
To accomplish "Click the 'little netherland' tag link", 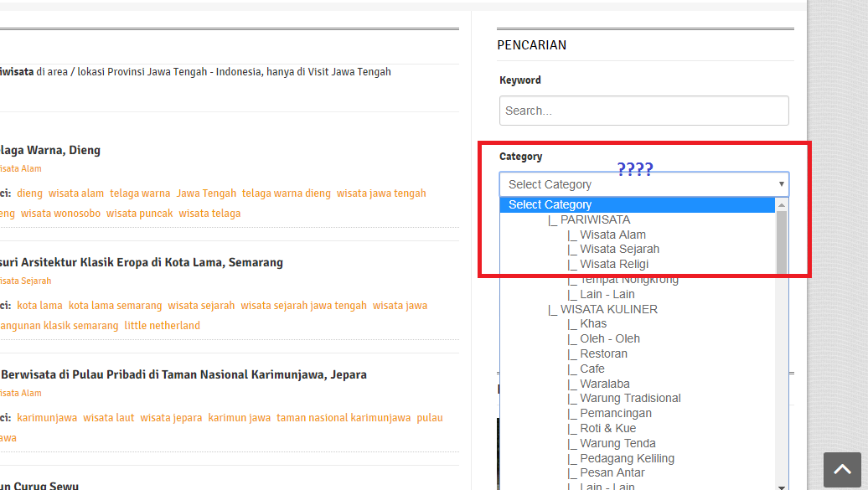I will [x=162, y=326].
